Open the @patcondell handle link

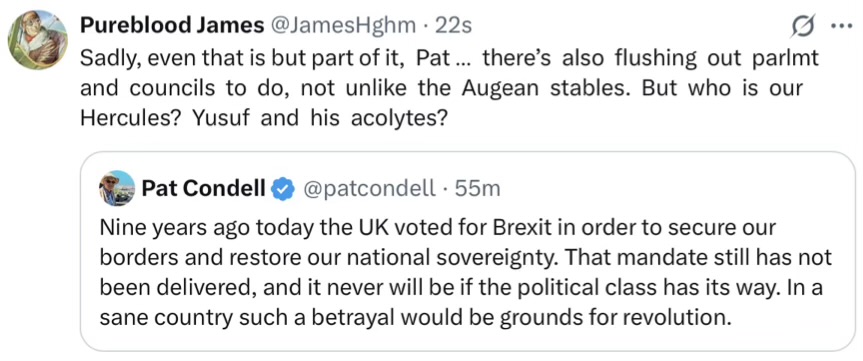[367, 189]
